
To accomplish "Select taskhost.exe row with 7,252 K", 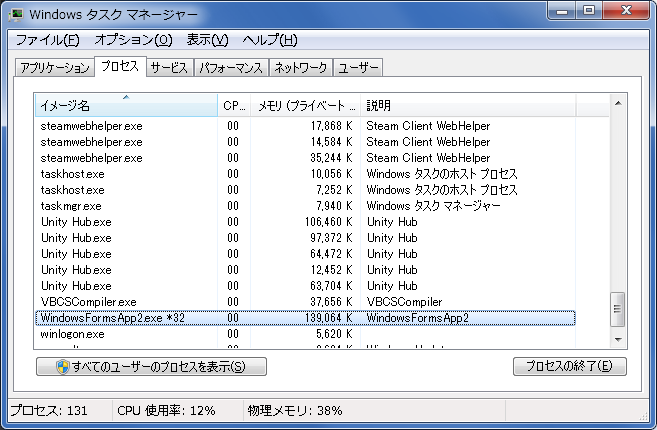I will tap(305, 190).
